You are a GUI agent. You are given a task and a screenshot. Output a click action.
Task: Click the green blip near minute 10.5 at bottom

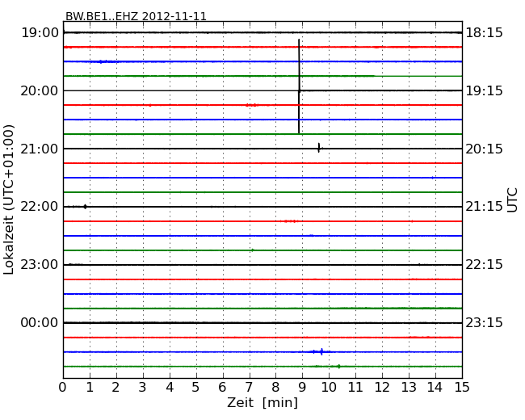[339, 367]
